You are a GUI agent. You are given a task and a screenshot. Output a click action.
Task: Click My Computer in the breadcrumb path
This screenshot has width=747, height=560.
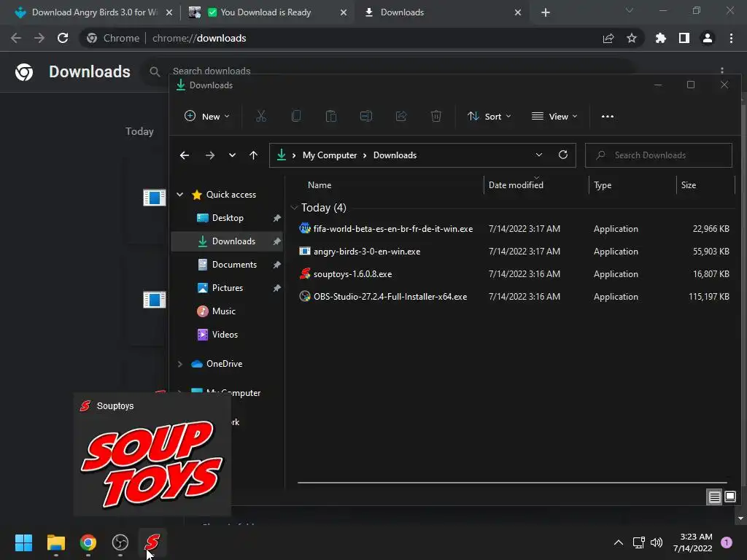pyautogui.click(x=330, y=155)
